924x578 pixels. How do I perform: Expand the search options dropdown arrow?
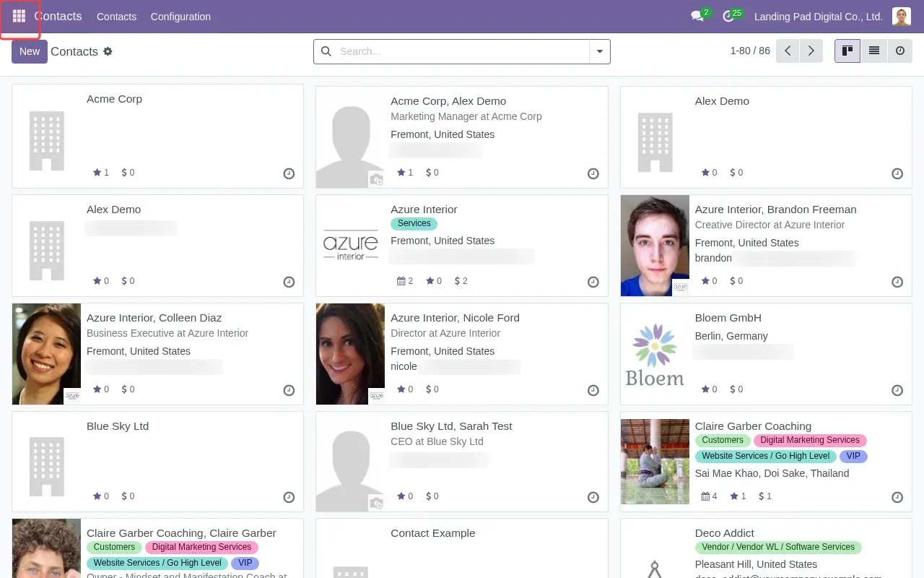(x=599, y=51)
